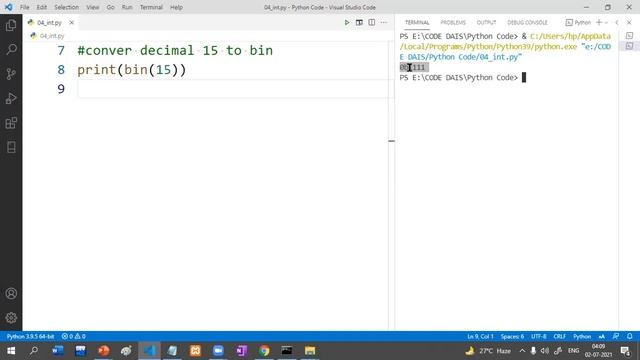Open the volume control in system tray
This screenshot has width=640, height=360.
click(x=545, y=351)
